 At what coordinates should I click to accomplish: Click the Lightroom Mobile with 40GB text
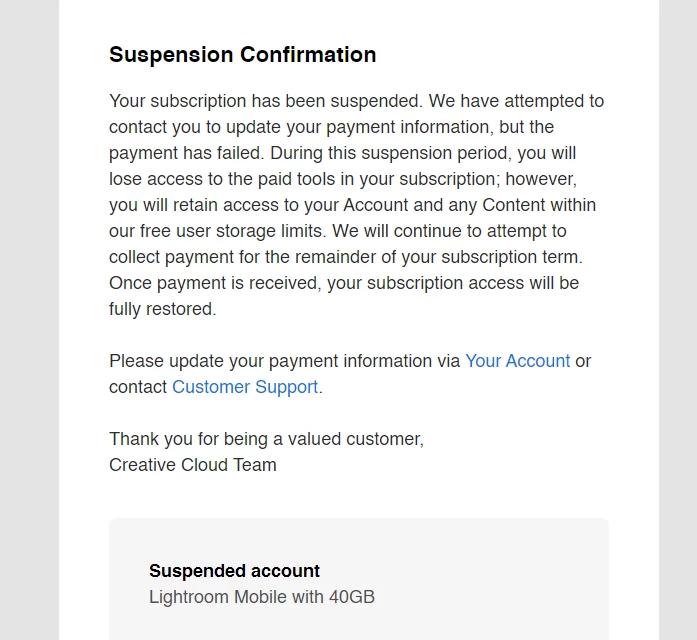(262, 597)
